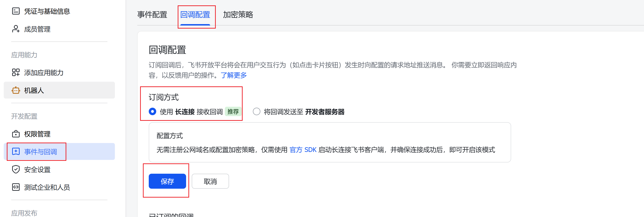Click the 取消 button
Image resolution: width=644 pixels, height=217 pixels.
point(210,181)
